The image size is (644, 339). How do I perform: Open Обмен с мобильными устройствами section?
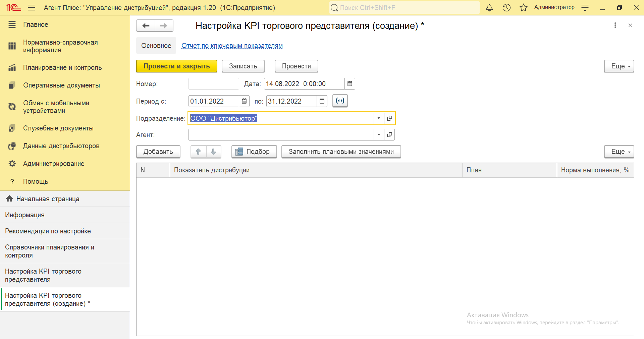click(x=65, y=107)
